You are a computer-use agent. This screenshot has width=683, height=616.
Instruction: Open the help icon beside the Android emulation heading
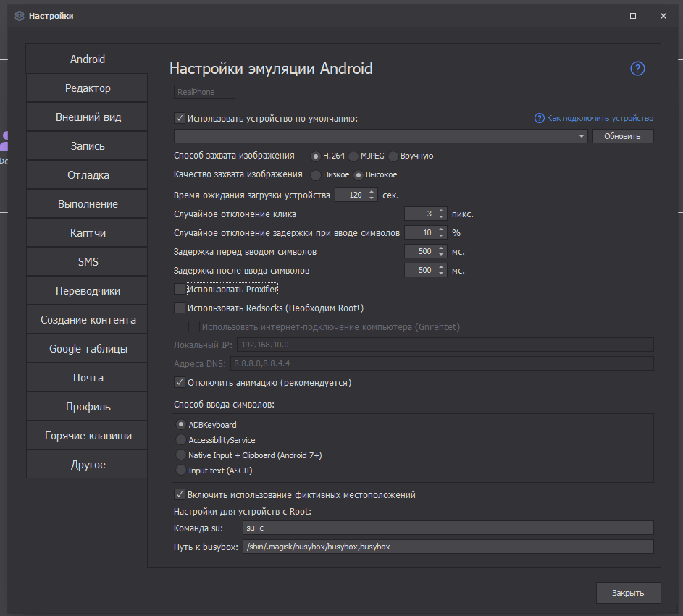(637, 68)
